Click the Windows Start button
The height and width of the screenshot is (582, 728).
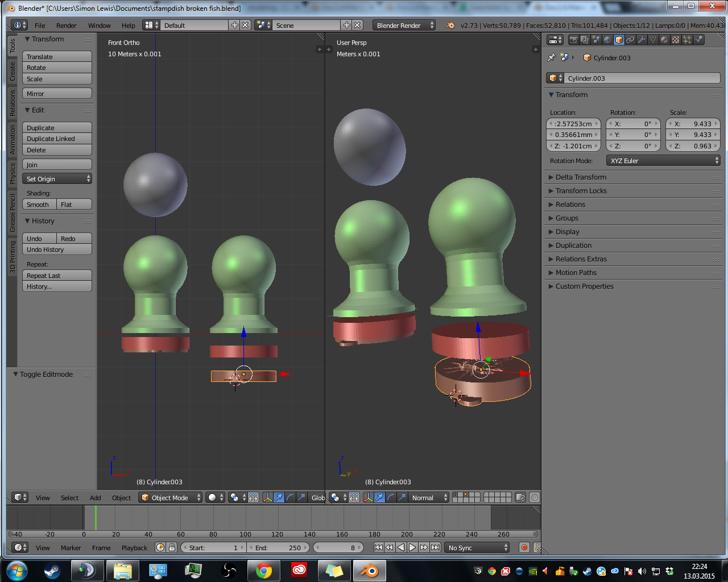[x=16, y=571]
